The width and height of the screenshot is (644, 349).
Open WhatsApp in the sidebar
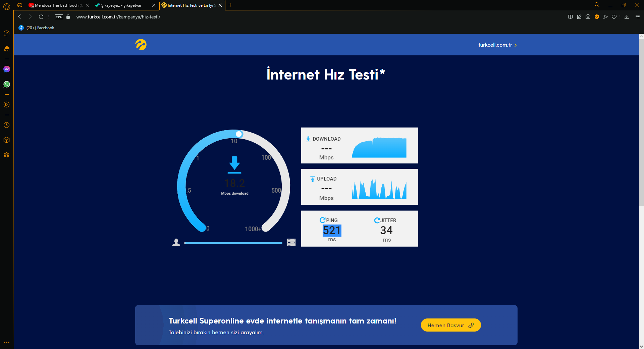[x=7, y=84]
